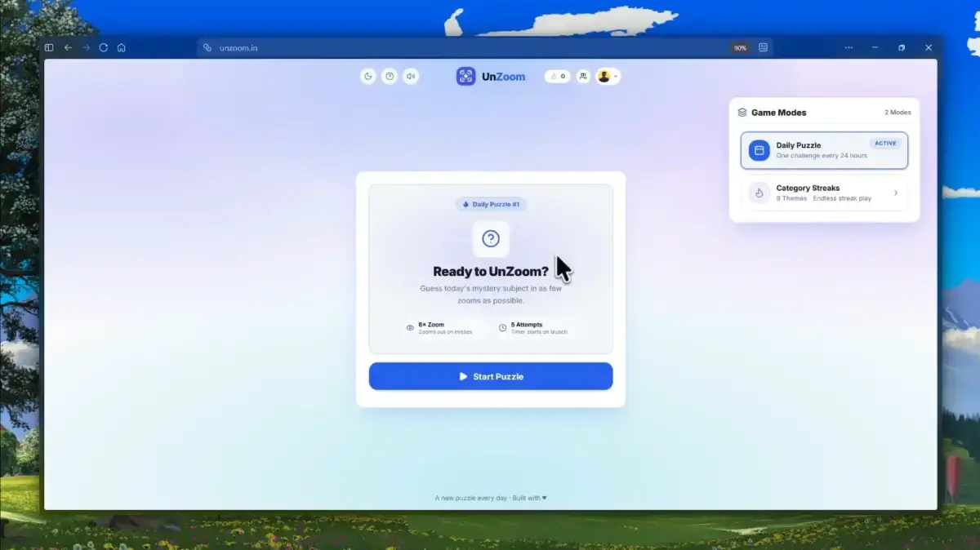
Task: Open the Category Streaks game mode
Action: 824,193
